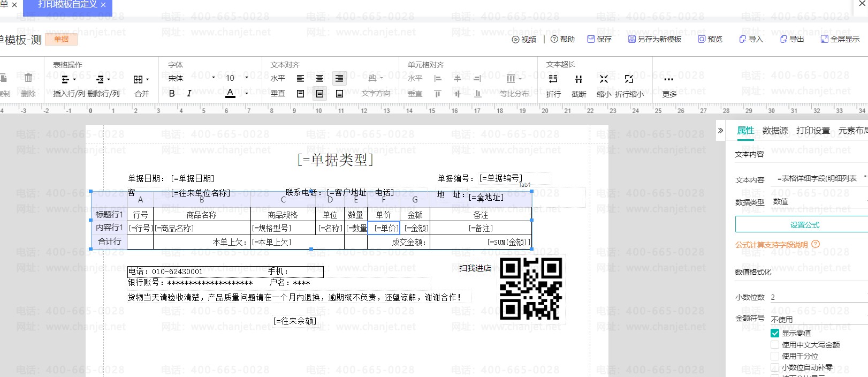Enable the 使用千分位 checkbox
The width and height of the screenshot is (868, 377).
pos(775,356)
